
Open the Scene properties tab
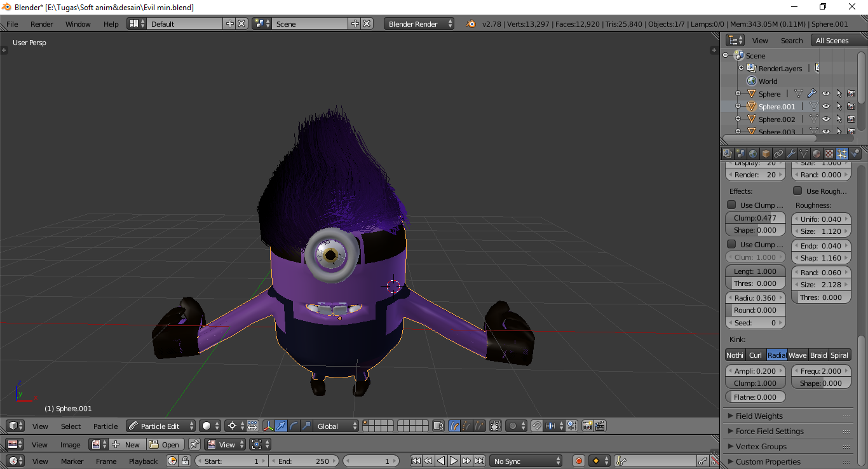point(740,154)
